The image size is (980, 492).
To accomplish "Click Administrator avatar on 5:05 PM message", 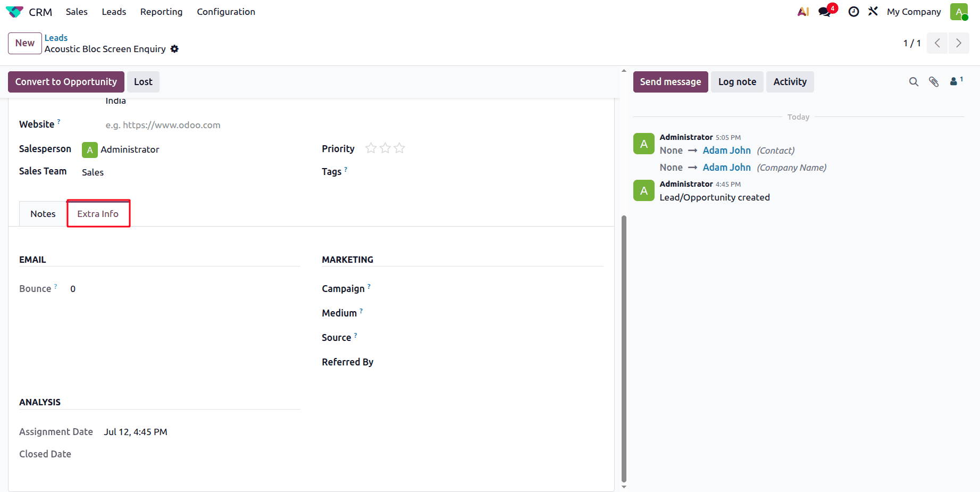I will [x=644, y=144].
